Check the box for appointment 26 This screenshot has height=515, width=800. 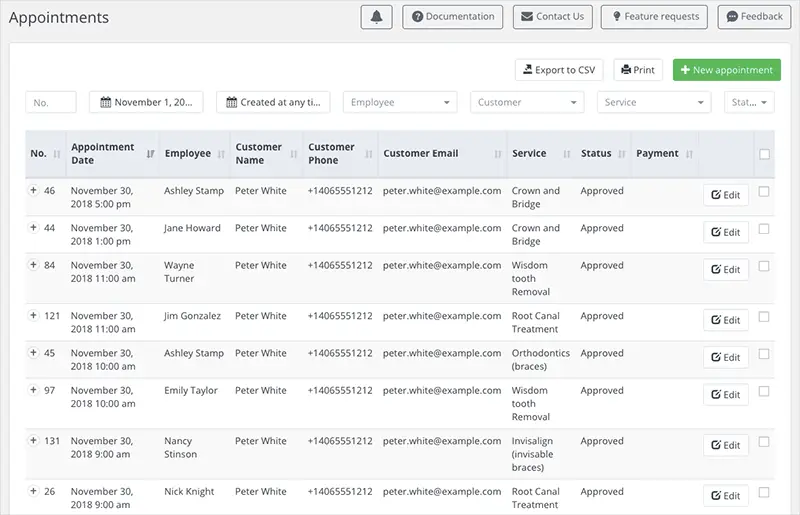pyautogui.click(x=764, y=492)
